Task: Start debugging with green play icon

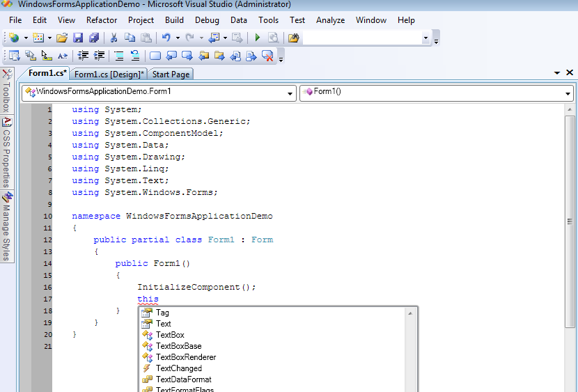Action: [257, 38]
